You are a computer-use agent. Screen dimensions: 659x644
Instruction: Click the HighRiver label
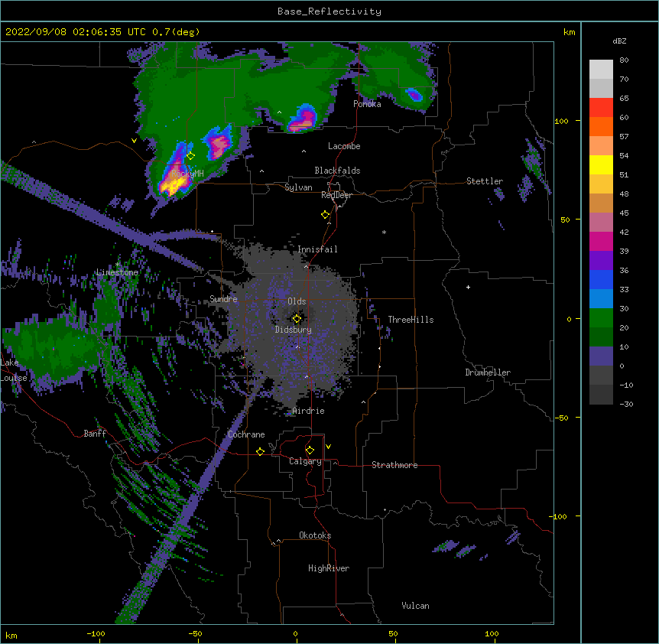(x=329, y=568)
